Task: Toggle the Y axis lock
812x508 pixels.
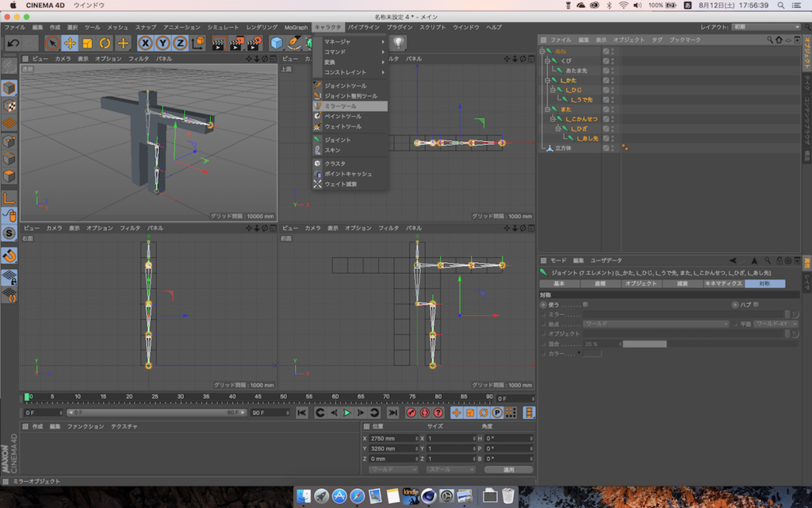Action: tap(163, 43)
